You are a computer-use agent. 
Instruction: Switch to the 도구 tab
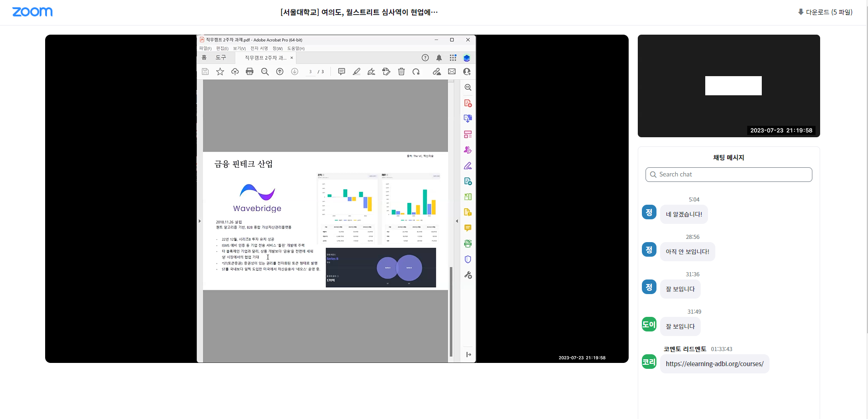[x=221, y=58]
